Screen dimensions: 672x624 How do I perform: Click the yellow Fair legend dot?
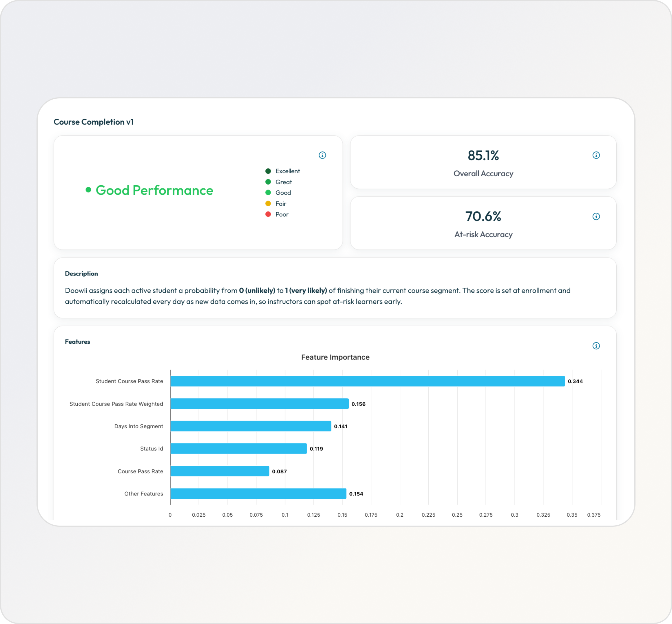pyautogui.click(x=268, y=204)
